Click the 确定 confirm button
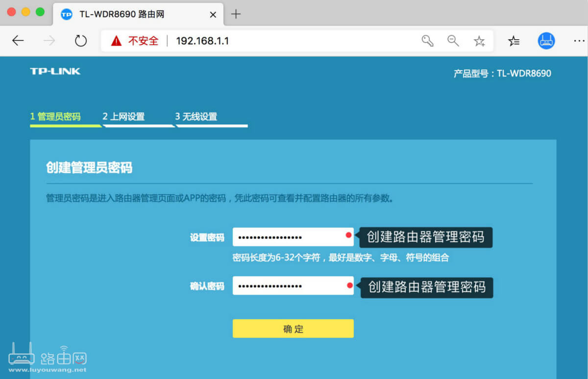The image size is (588, 379). coord(293,329)
